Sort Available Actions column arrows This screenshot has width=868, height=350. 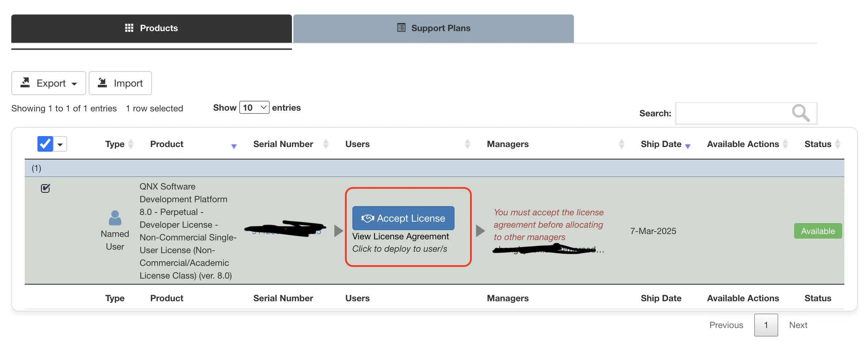[785, 144]
